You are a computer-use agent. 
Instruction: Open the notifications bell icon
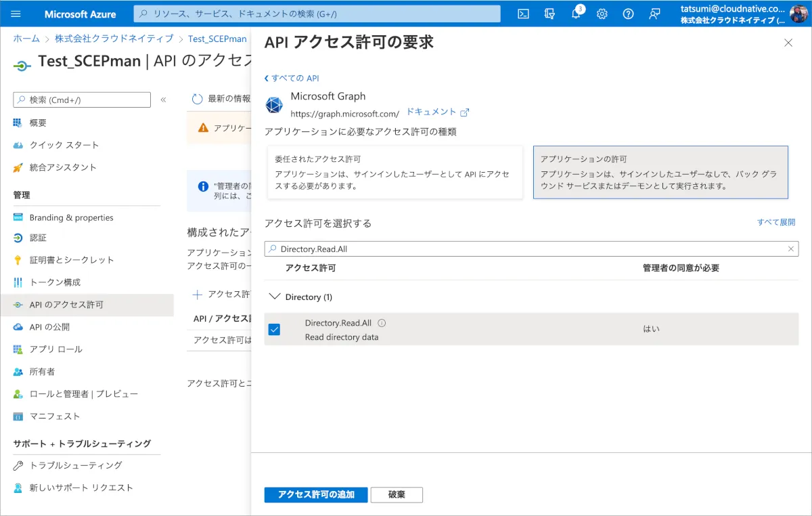click(x=576, y=14)
